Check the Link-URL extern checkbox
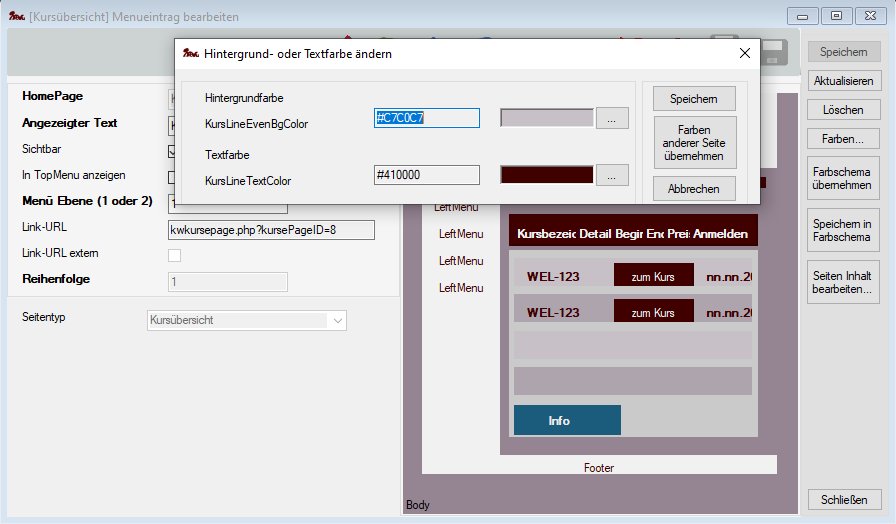The height and width of the screenshot is (524, 896). click(x=174, y=255)
